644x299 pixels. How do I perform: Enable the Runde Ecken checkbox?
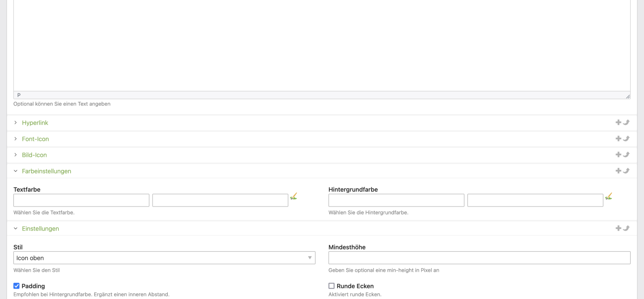coord(331,286)
